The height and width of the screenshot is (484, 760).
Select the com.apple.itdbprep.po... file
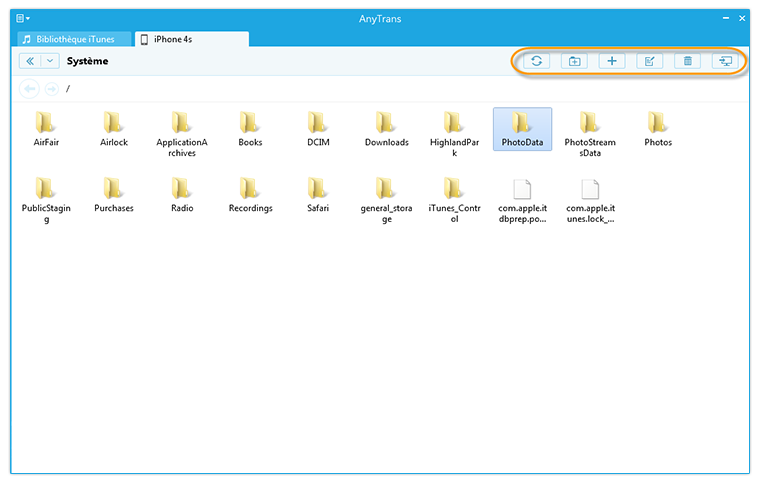point(522,201)
